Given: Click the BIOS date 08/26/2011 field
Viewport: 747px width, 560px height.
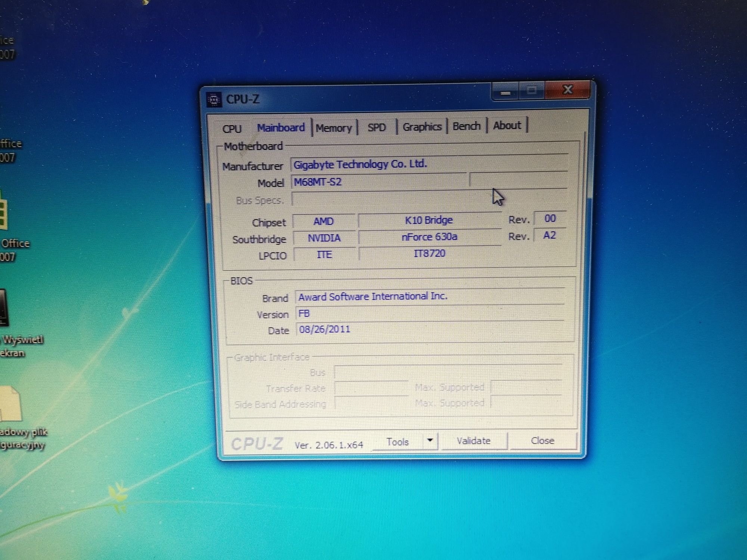Looking at the screenshot, I should coord(430,329).
